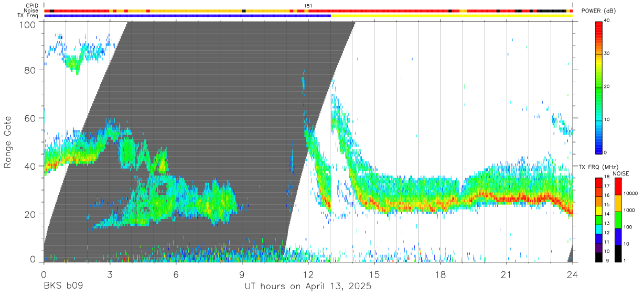The image size is (644, 297).
Task: Click x-axis tick label '21'
Action: pyautogui.click(x=507, y=274)
